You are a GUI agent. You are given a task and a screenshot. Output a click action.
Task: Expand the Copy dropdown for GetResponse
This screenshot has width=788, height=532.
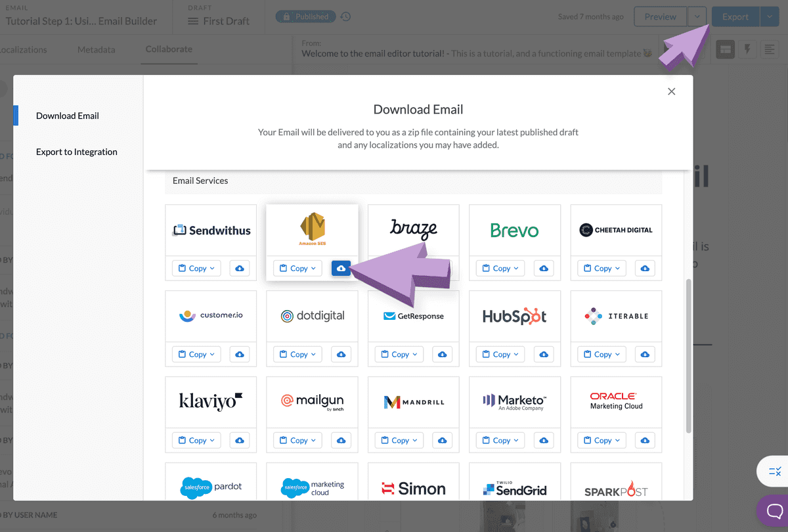tap(400, 354)
